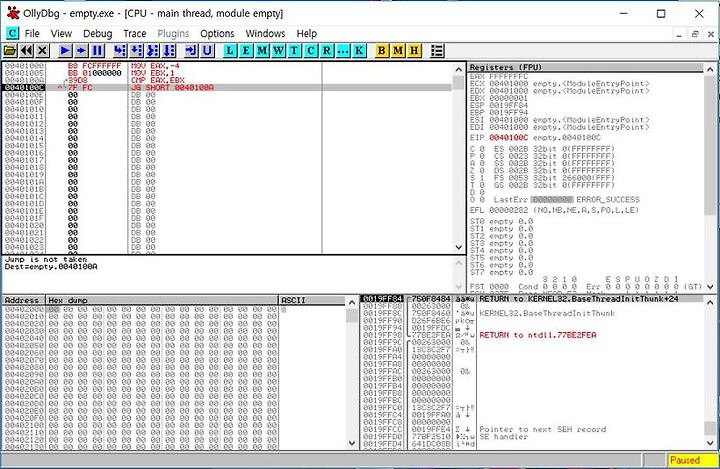Screen dimensions: 720x469
Task: Open the Trace menu
Action: (135, 34)
